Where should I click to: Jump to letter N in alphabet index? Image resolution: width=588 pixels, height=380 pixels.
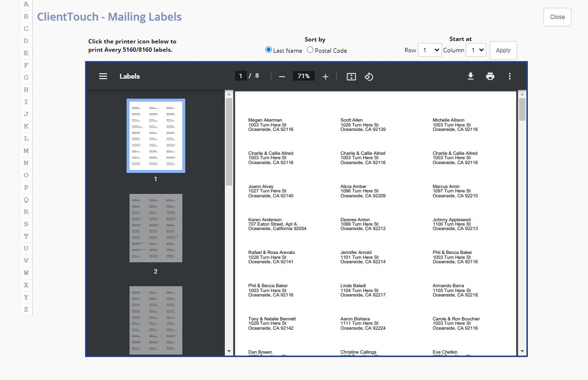(26, 163)
